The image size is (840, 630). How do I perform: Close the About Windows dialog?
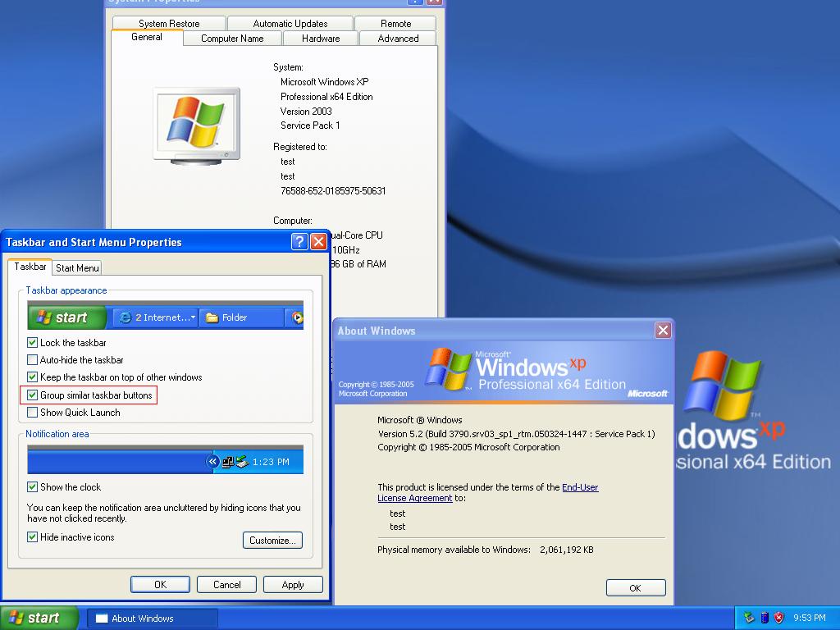663,330
